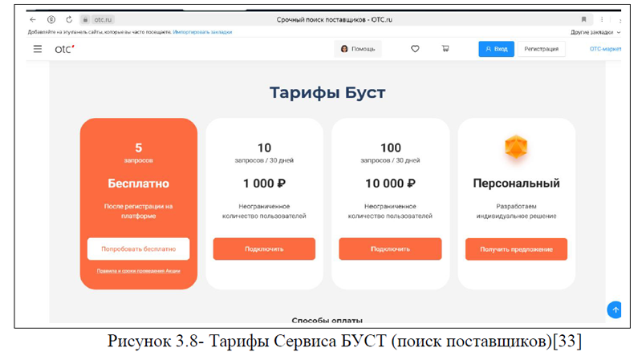Image resolution: width=642 pixels, height=364 pixels.
Task: Click the blue Вход login button
Action: [x=496, y=49]
